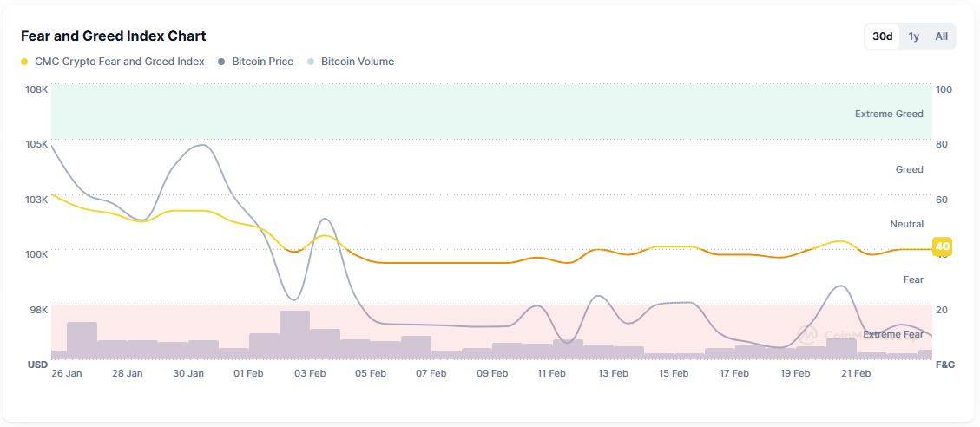Select the 30d time range tab
The height and width of the screenshot is (427, 980).
tap(882, 36)
